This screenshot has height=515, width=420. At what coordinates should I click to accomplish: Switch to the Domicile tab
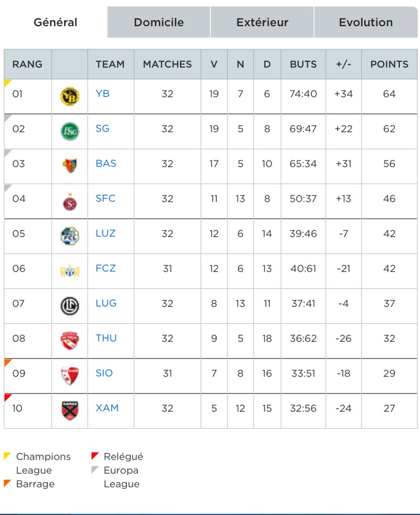(x=158, y=23)
